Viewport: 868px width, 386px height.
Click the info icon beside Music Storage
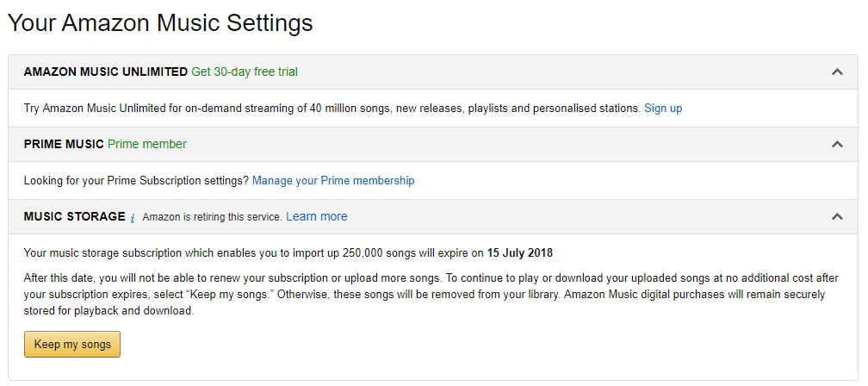133,217
